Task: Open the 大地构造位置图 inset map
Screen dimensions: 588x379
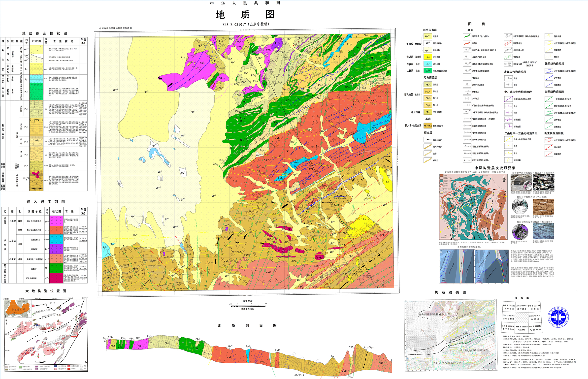Action: pyautogui.click(x=46, y=335)
